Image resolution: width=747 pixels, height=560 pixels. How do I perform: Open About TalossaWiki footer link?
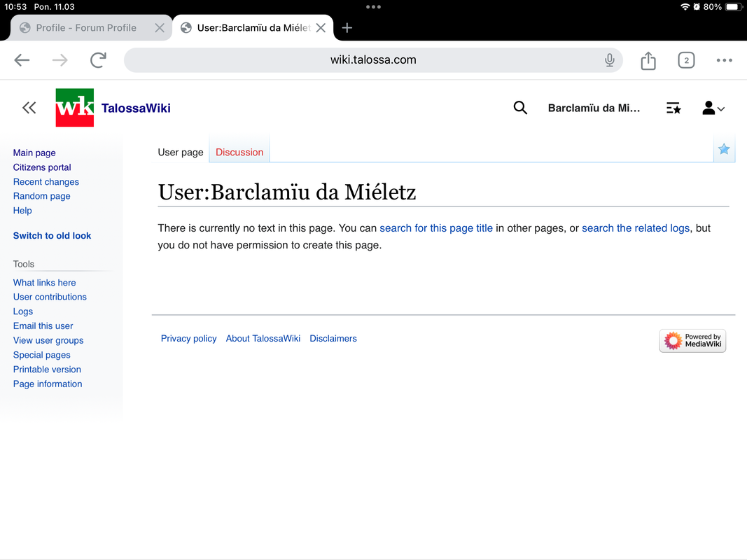263,339
